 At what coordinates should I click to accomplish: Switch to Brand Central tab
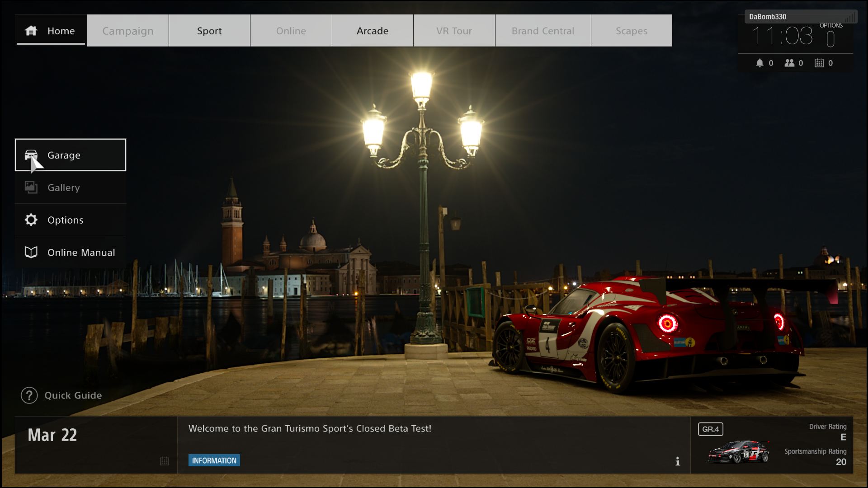(543, 30)
